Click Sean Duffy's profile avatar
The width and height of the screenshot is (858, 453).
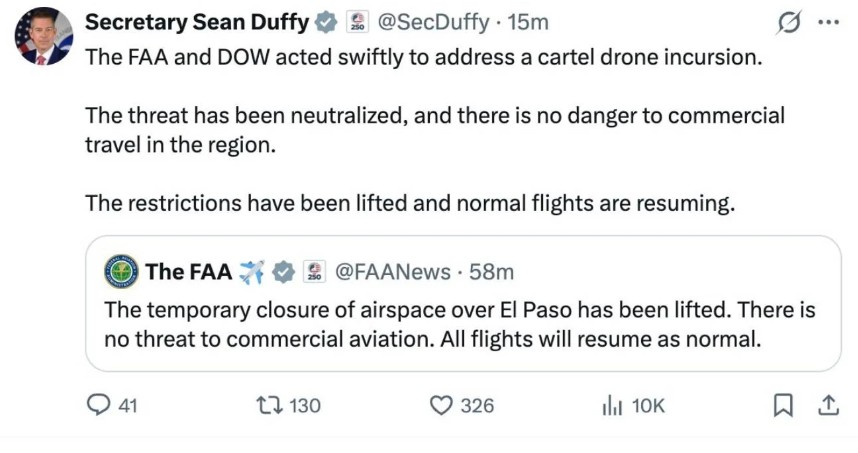pyautogui.click(x=43, y=37)
